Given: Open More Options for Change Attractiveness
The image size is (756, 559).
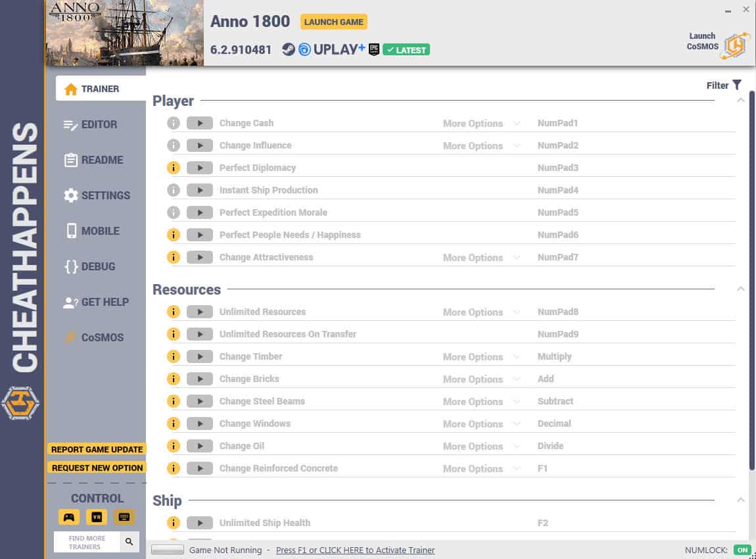Looking at the screenshot, I should click(x=482, y=258).
